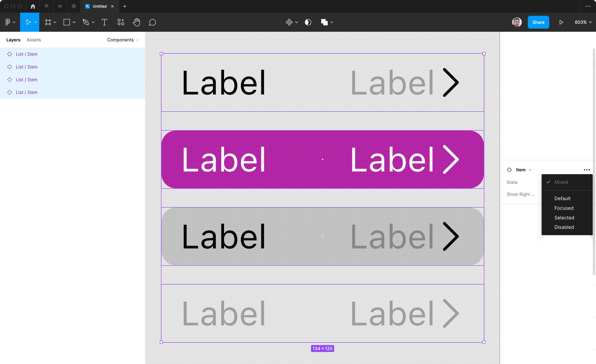Screen dimensions: 596x364
Task: Expand the Components page dropdown
Action: 123,40
